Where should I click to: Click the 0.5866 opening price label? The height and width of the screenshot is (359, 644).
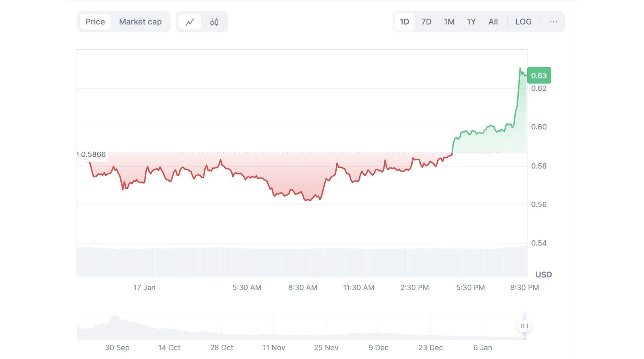93,155
